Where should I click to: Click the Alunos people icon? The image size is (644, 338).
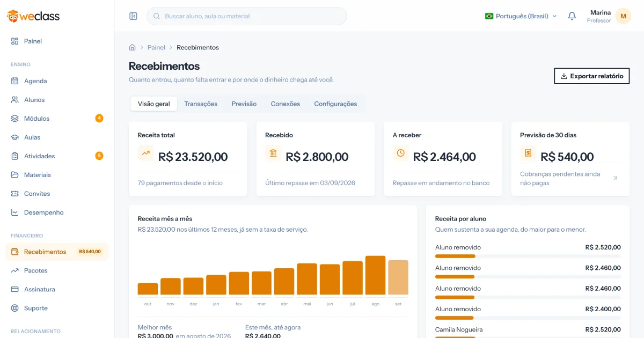tap(15, 100)
